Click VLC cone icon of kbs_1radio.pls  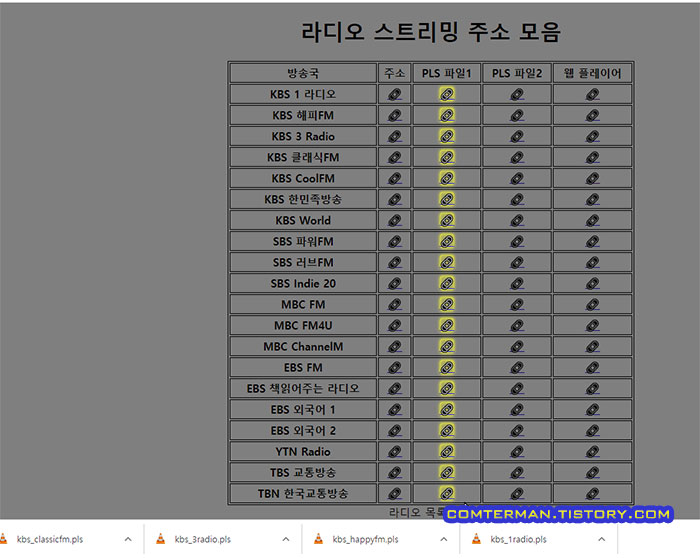click(476, 539)
